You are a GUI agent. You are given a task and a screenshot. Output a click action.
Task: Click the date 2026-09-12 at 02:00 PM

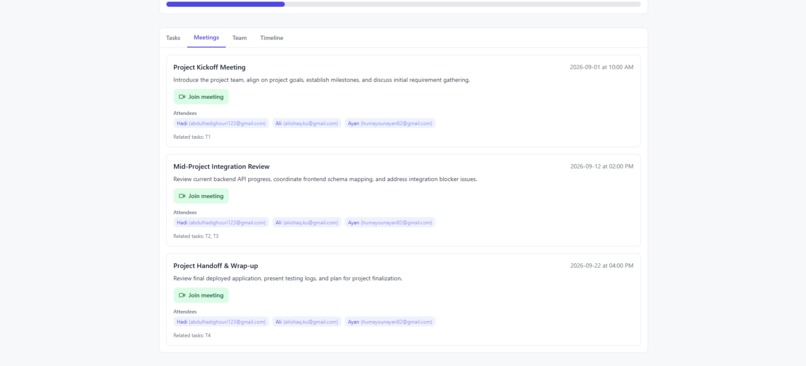click(x=602, y=167)
